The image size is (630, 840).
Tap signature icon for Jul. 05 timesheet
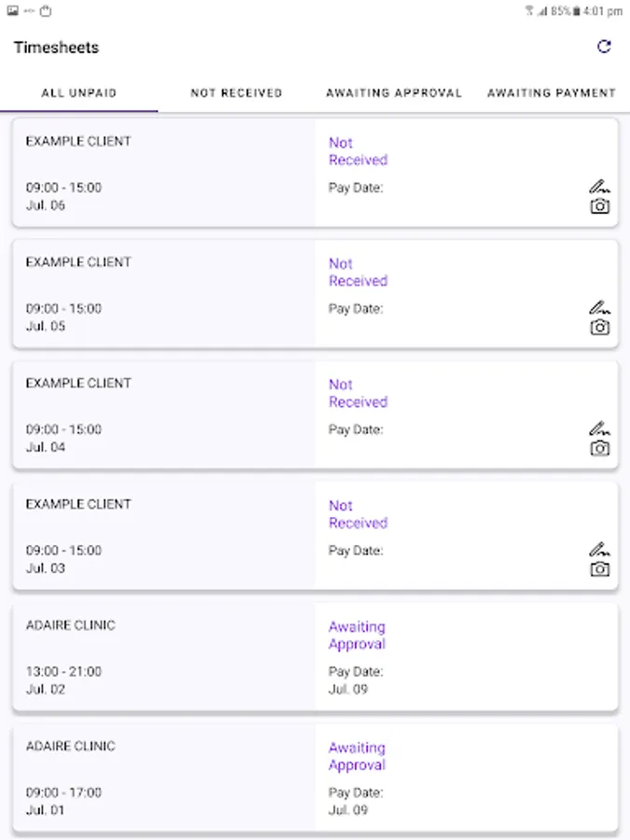(600, 306)
